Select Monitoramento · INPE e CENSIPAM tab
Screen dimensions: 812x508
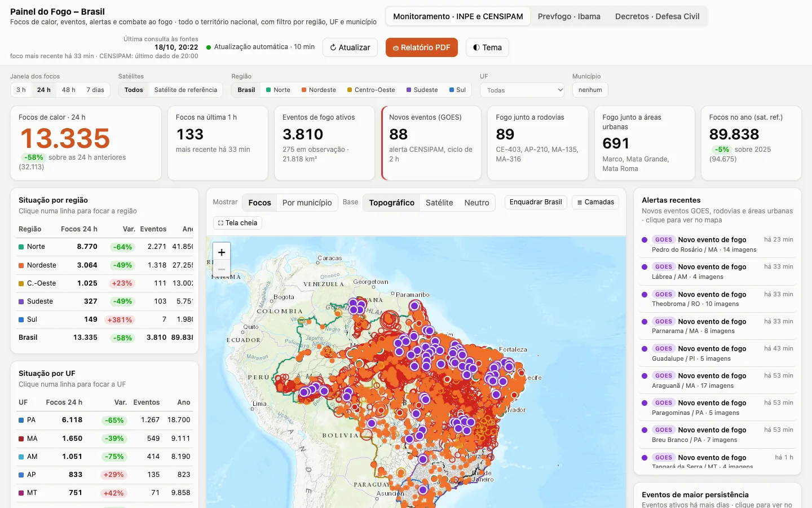pos(458,16)
